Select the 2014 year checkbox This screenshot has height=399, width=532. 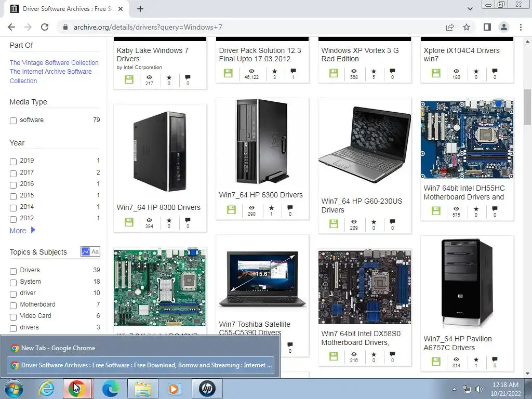[x=13, y=208]
